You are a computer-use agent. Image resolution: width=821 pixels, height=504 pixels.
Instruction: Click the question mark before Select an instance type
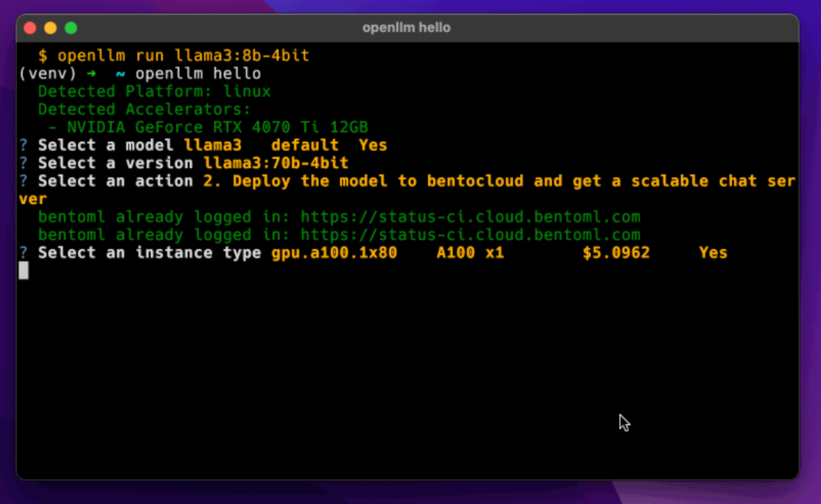[23, 253]
